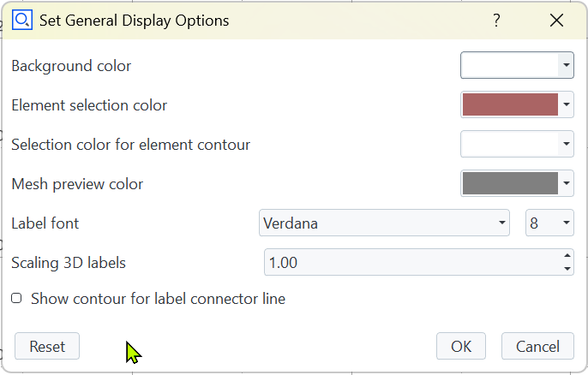Click the red Element selection color swatch

pos(510,104)
